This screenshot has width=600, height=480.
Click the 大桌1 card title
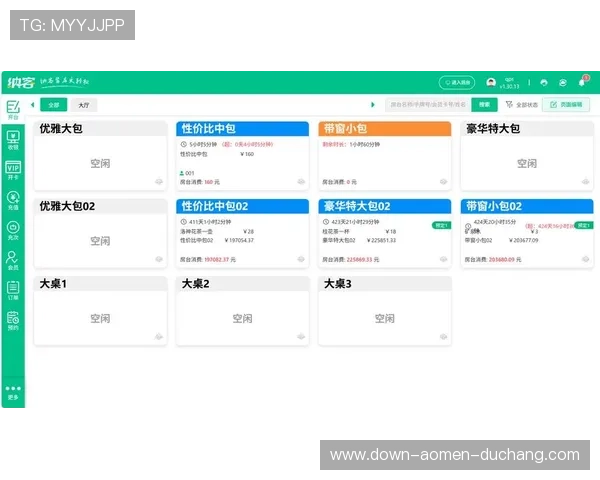53,284
